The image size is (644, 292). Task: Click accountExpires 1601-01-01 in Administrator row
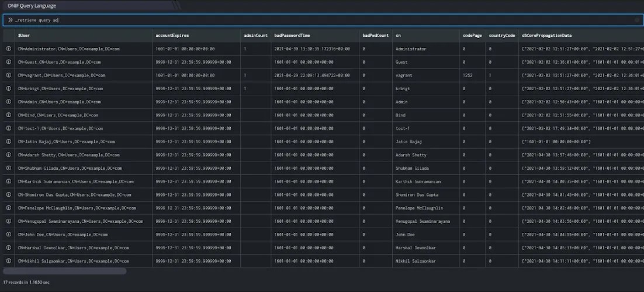coord(196,49)
